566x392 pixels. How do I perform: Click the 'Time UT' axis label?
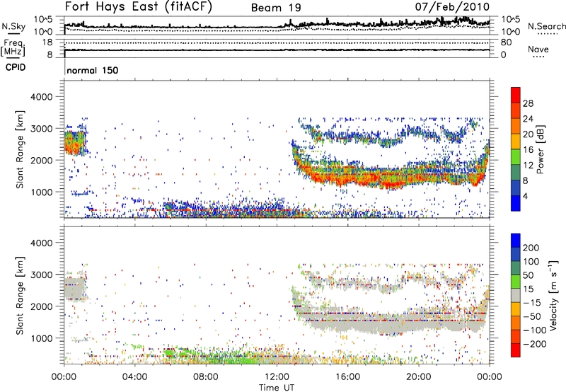277,388
